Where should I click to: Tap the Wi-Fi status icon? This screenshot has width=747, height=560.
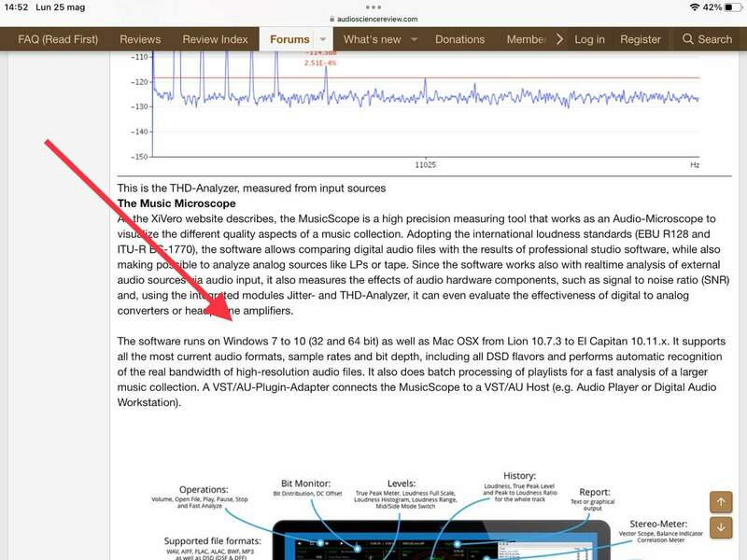pos(695,7)
